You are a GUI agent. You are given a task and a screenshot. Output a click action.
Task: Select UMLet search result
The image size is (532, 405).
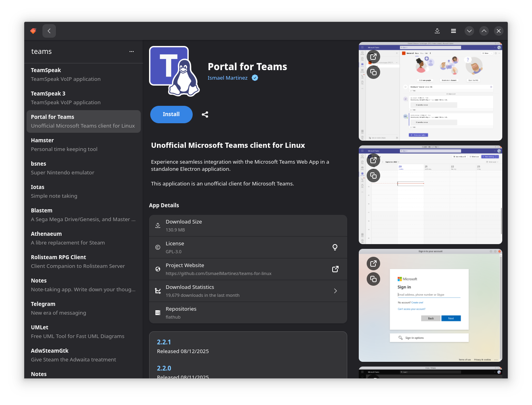(x=84, y=332)
